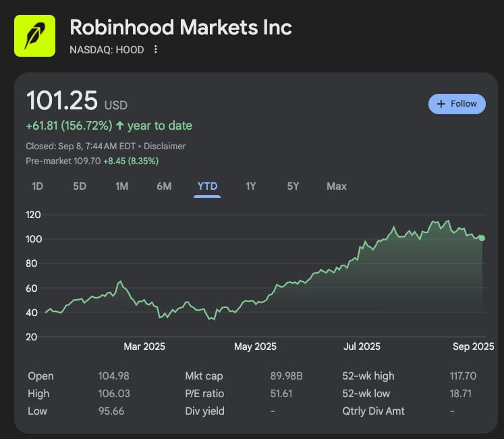Click the 52-wk high value 117.70
The width and height of the screenshot is (504, 439).
tap(463, 376)
